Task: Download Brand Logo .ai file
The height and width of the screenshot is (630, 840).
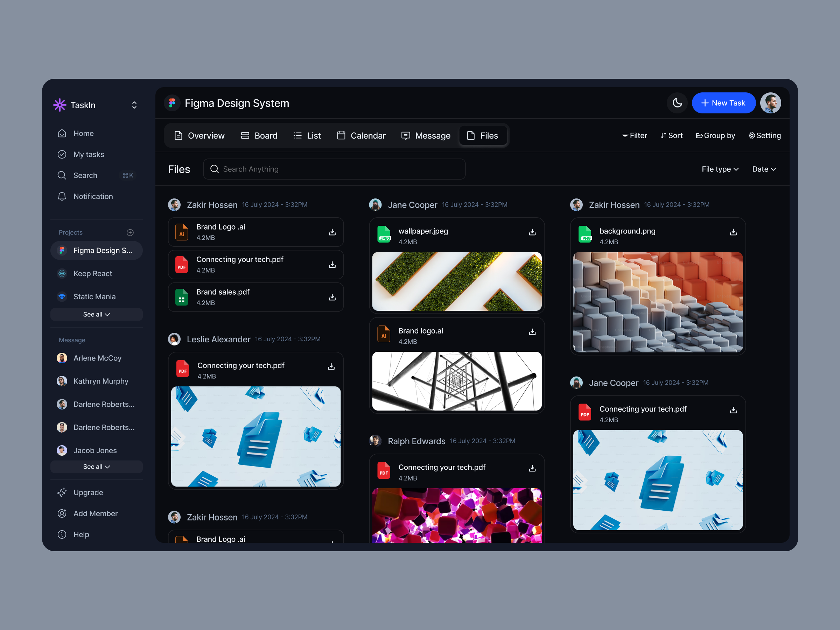Action: (332, 232)
